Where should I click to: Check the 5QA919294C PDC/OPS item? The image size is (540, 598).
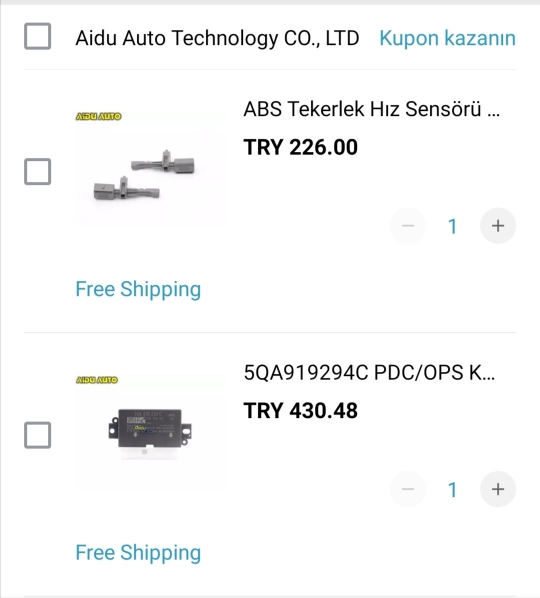click(x=37, y=435)
